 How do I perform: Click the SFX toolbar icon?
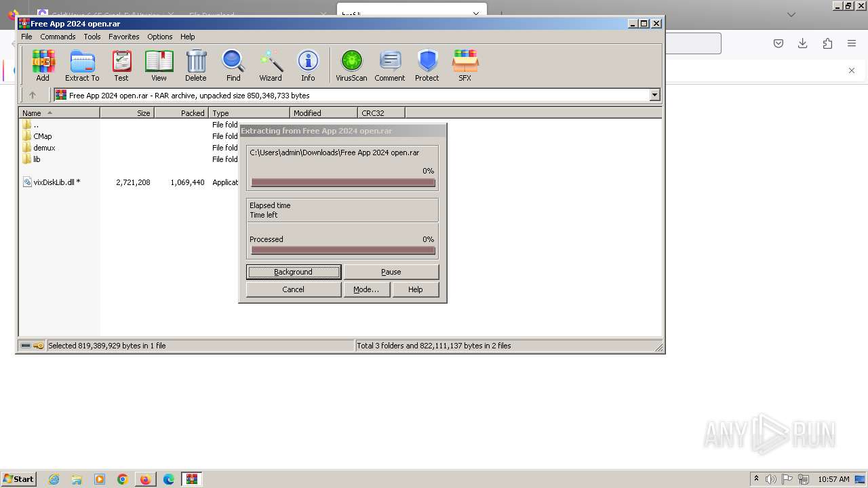[465, 66]
